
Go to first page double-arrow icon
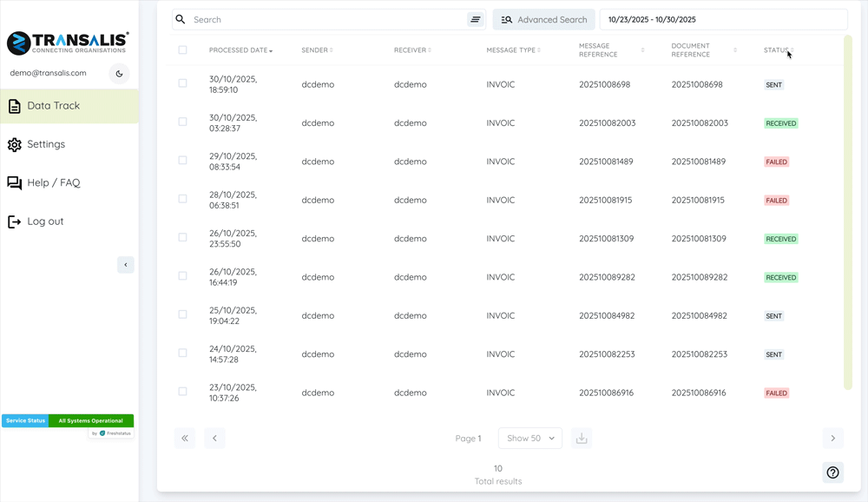pyautogui.click(x=185, y=439)
